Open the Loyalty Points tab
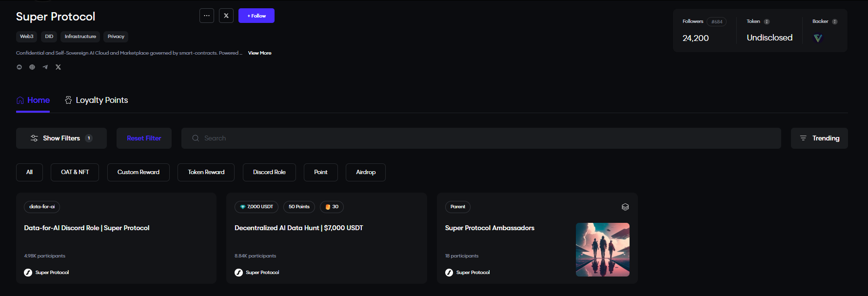 (97, 100)
